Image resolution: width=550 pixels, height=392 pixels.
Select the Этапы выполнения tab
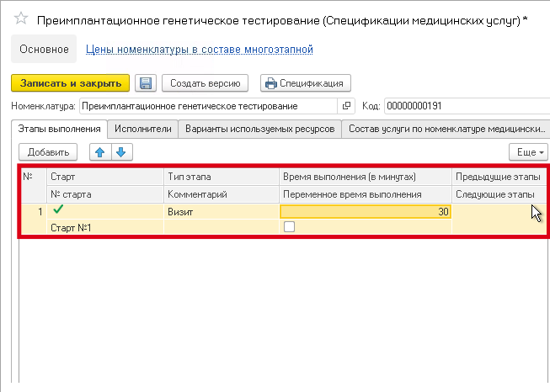pos(60,129)
